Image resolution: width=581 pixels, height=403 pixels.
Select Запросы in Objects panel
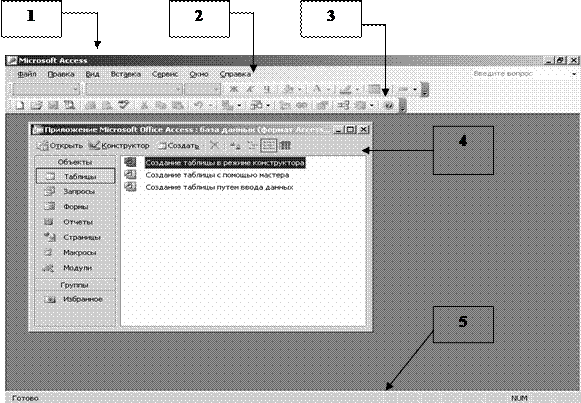coord(76,191)
